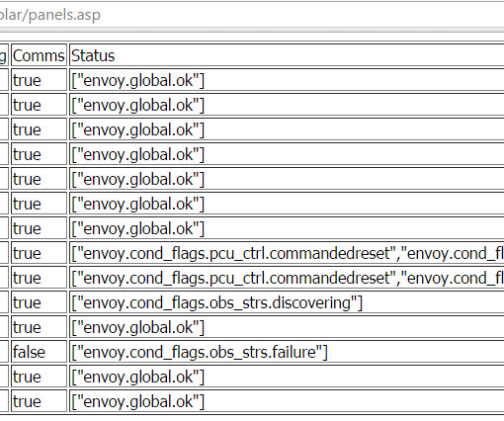Select the envoy.cond_flags.obs_strs.failure status cell
Viewport: 504px width, 421px height.
[x=287, y=352]
